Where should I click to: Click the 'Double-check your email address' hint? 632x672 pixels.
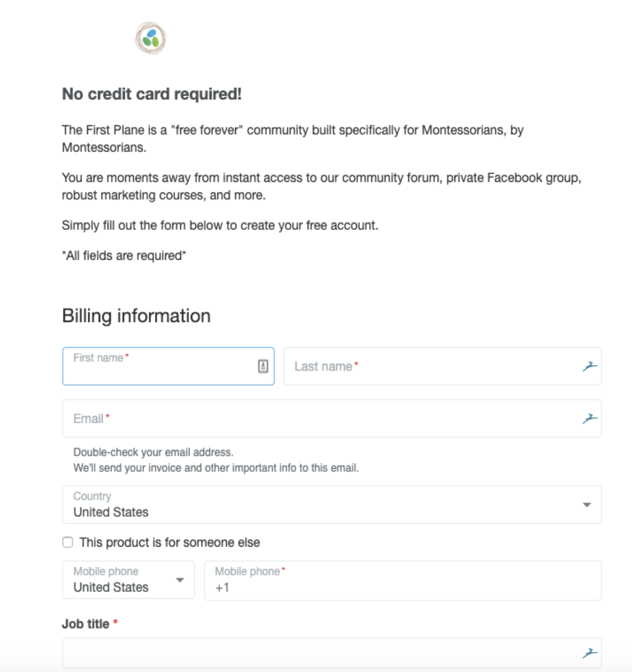[154, 453]
